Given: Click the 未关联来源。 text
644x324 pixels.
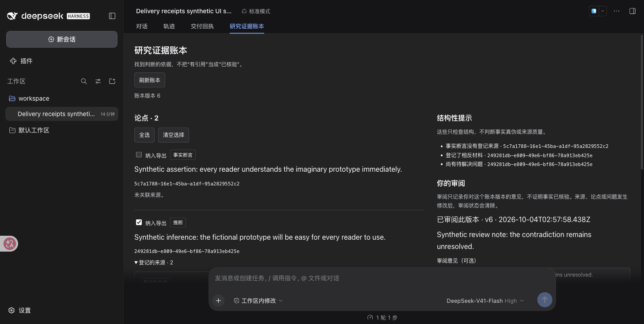Looking at the screenshot, I should (149, 195).
